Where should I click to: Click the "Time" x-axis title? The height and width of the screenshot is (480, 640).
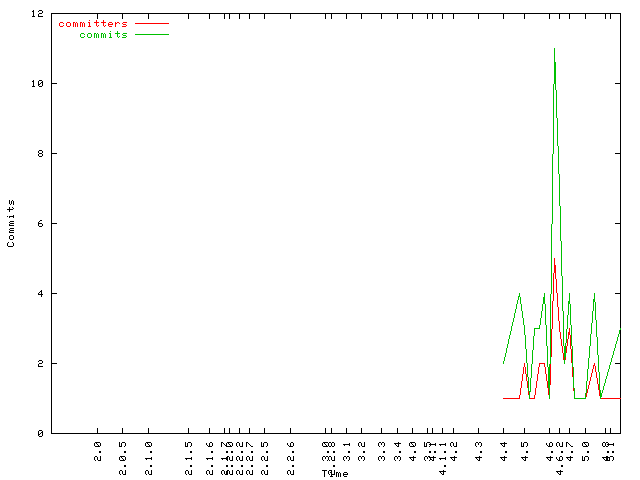(335, 473)
